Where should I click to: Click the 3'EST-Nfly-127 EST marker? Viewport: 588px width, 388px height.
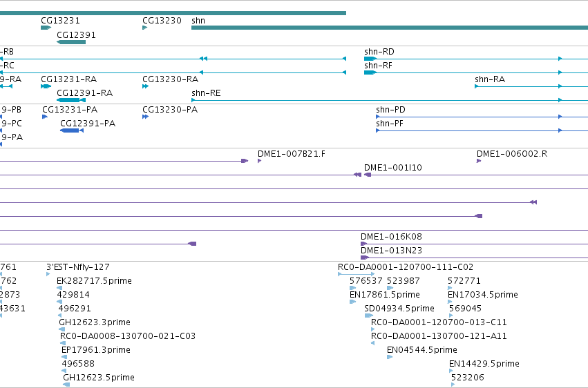point(48,274)
